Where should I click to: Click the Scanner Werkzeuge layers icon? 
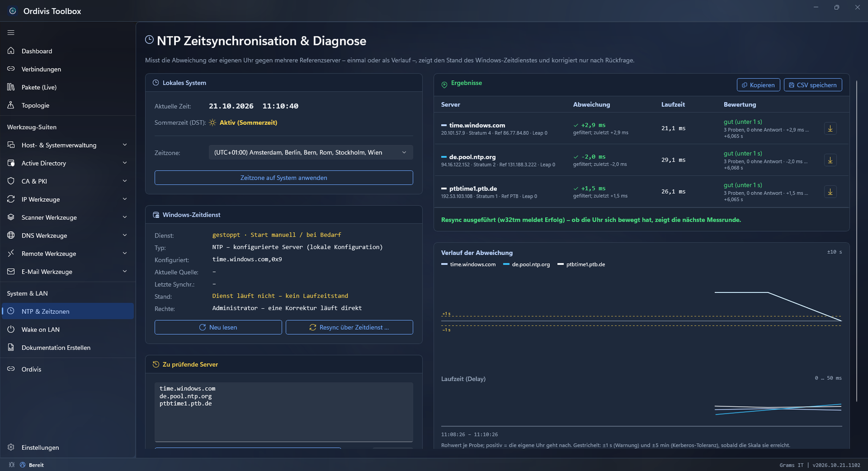pos(11,217)
